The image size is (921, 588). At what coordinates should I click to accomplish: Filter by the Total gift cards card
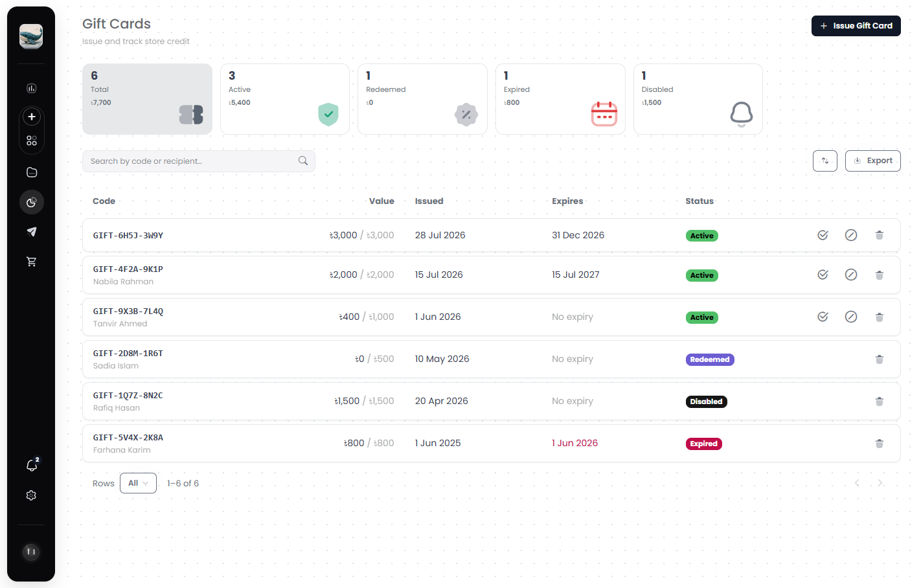pyautogui.click(x=147, y=99)
